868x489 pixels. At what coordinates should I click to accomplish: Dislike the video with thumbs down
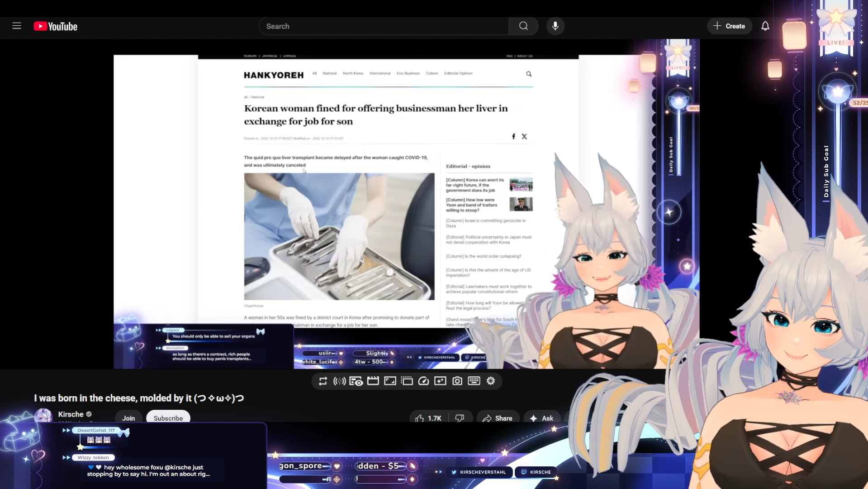point(460,418)
